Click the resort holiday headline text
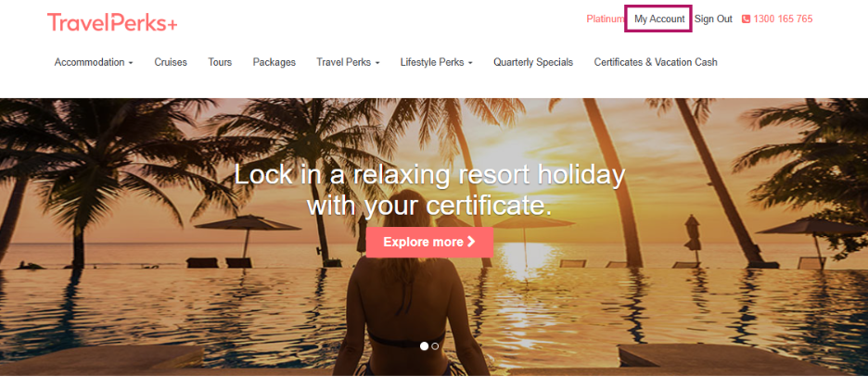This screenshot has height=389, width=868. click(429, 190)
